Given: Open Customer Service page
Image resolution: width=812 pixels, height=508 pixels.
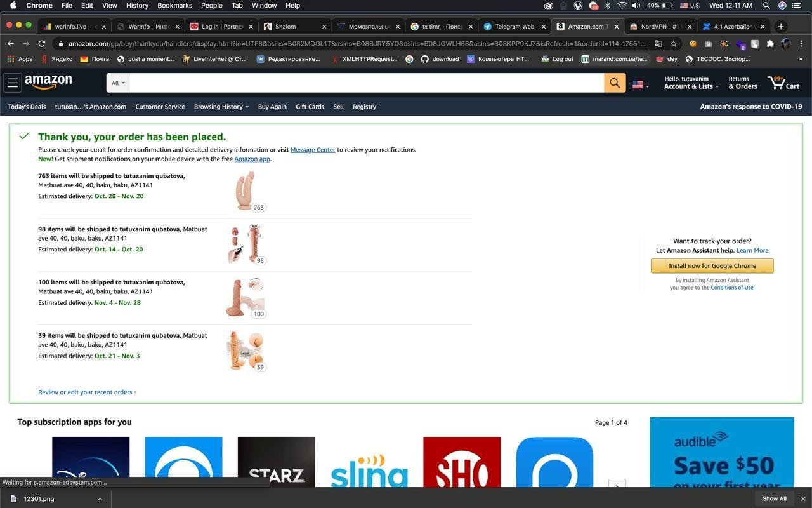Looking at the screenshot, I should click(160, 107).
